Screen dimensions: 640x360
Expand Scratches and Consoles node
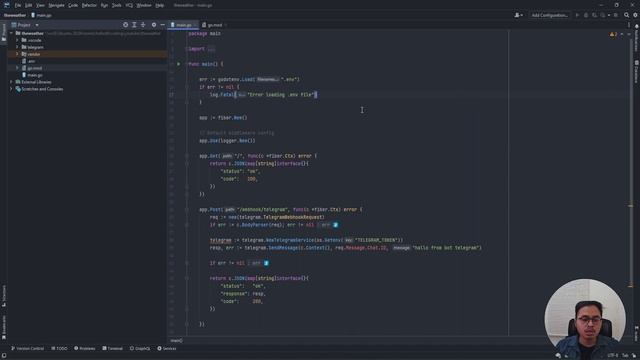[x=11, y=89]
